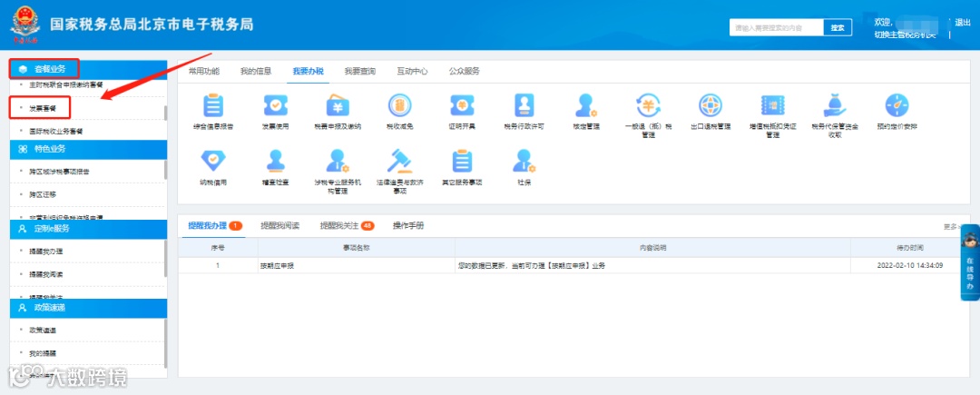Screen dimensions: 980x395
Task: Click the 内容说明 column header
Action: coord(652,248)
